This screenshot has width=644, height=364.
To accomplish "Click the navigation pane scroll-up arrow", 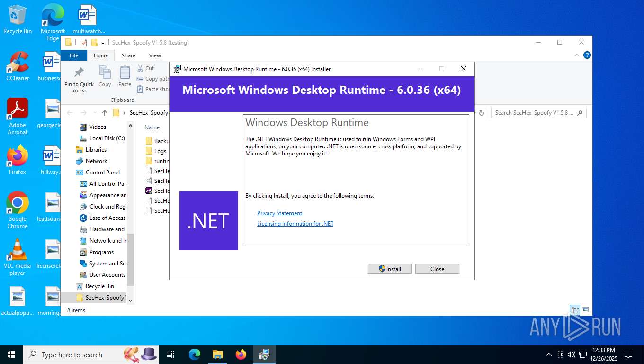I will (131, 126).
